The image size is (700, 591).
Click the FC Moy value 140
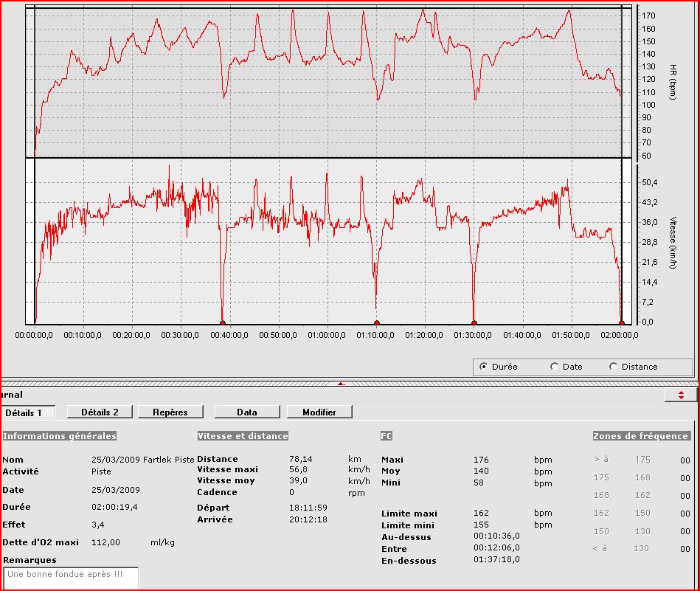click(x=481, y=471)
